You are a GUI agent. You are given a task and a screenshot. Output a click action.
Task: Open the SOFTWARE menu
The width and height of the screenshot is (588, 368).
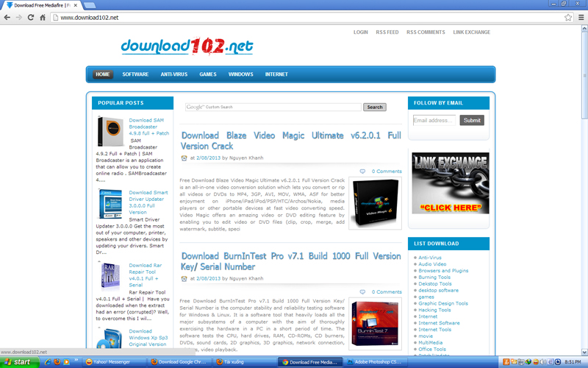pyautogui.click(x=135, y=74)
